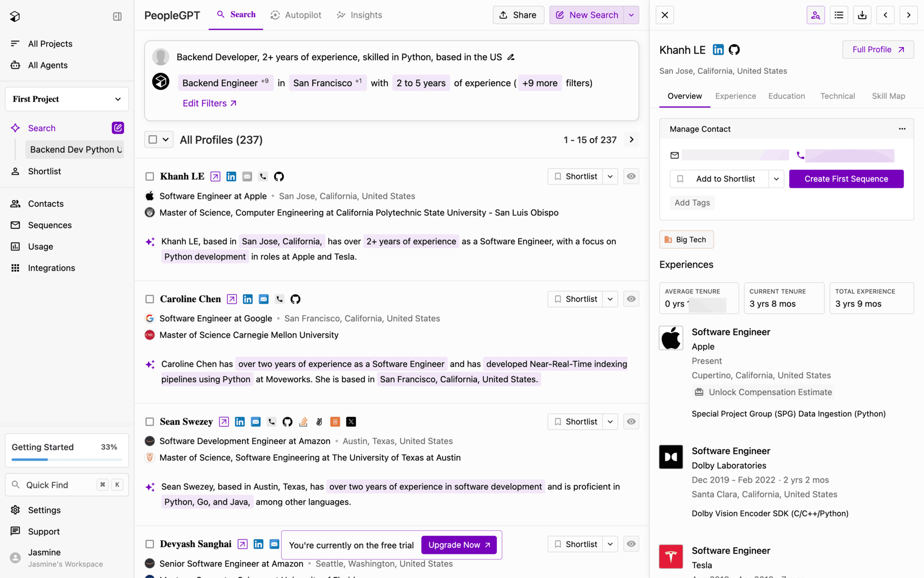Open Backend Dev Python search item in sidebar
This screenshot has width=924, height=578.
click(75, 150)
